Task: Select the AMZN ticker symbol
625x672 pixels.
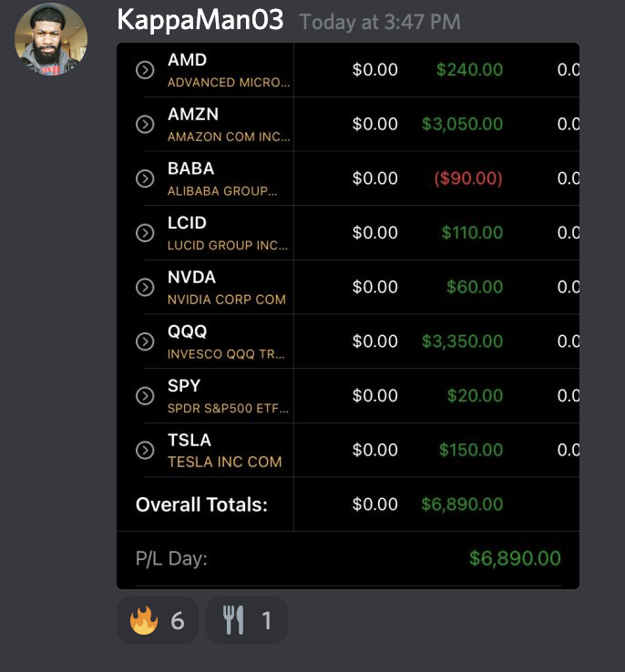Action: click(x=193, y=114)
